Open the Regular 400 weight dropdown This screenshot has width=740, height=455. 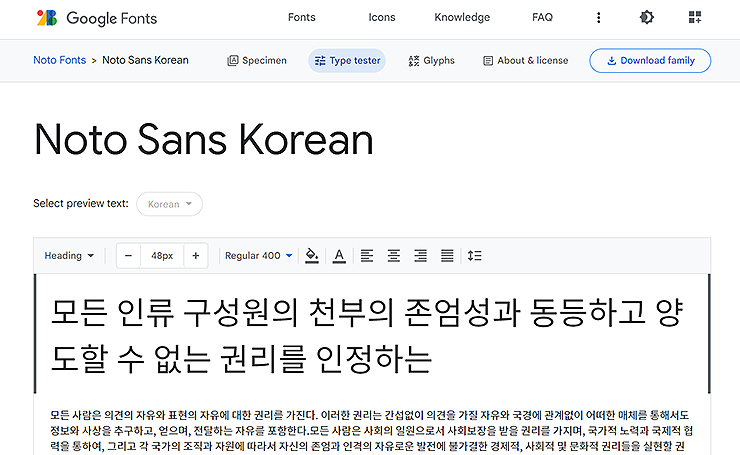click(x=259, y=255)
